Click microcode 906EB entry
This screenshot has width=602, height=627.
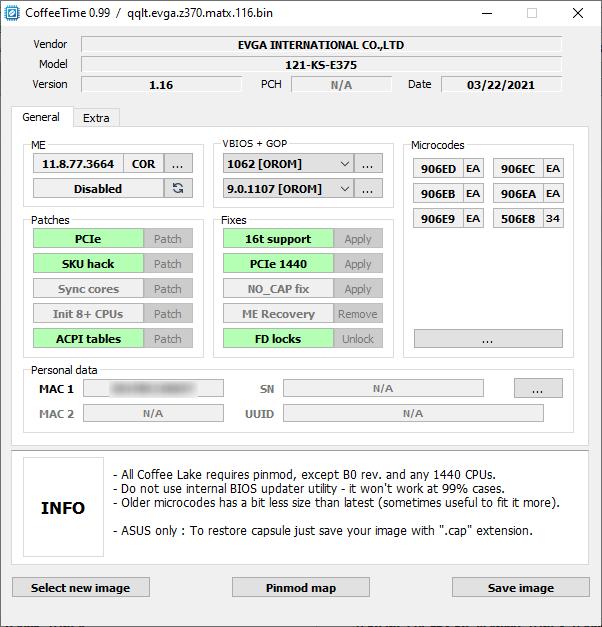click(438, 194)
